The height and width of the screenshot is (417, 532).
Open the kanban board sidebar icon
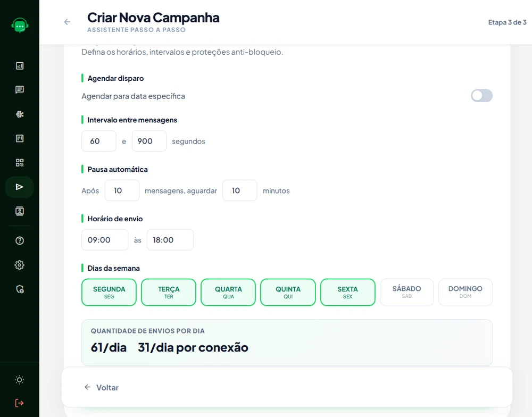coord(20,138)
